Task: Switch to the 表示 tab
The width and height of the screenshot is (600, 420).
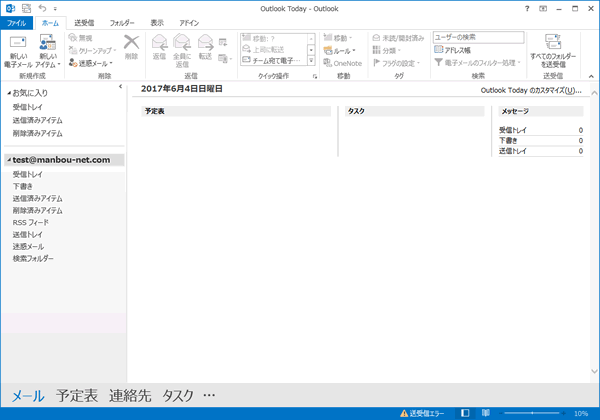Action: 157,23
